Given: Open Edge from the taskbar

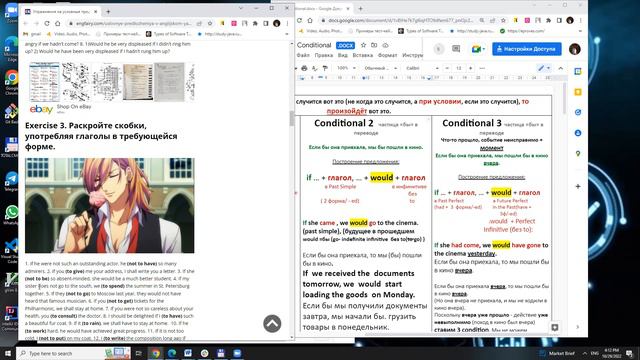Looking at the screenshot, I should pyautogui.click(x=172, y=353).
